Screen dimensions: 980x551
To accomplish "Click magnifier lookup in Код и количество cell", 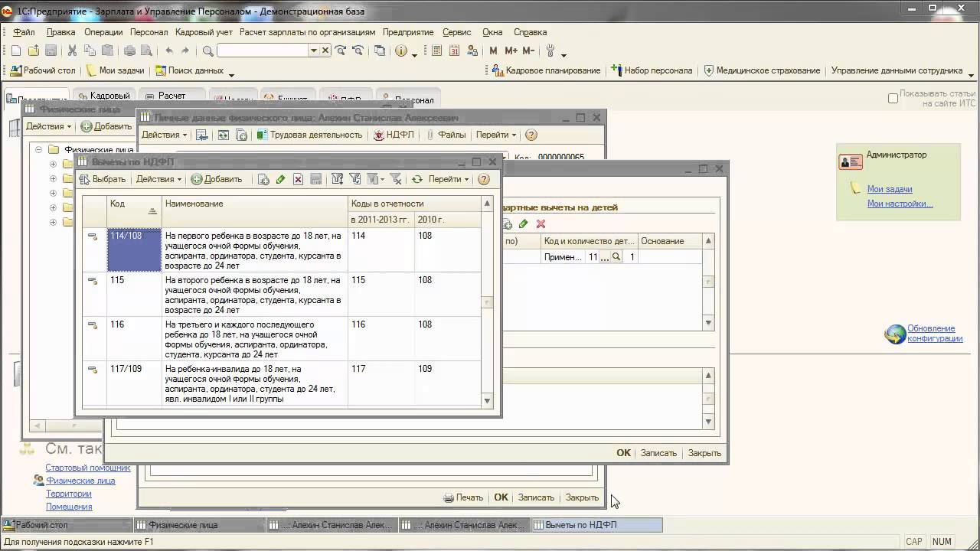I will 616,257.
